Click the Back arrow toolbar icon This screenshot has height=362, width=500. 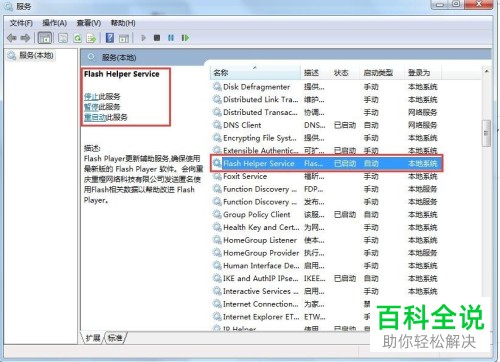coord(12,38)
